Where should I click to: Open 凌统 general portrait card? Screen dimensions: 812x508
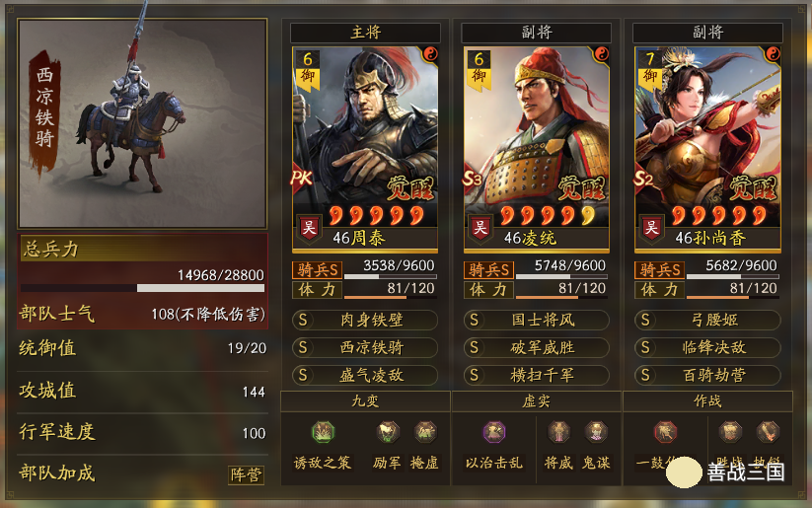point(537,149)
